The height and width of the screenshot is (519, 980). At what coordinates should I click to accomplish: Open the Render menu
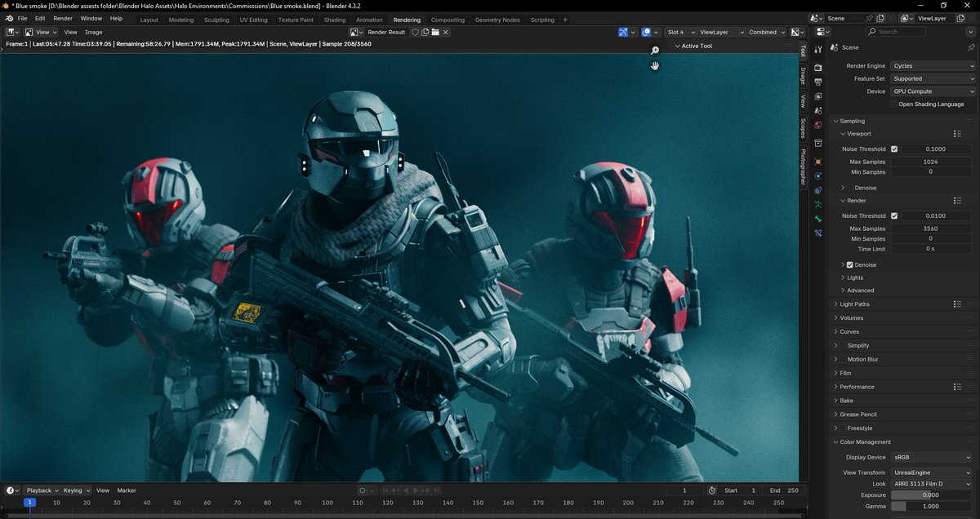coord(63,18)
